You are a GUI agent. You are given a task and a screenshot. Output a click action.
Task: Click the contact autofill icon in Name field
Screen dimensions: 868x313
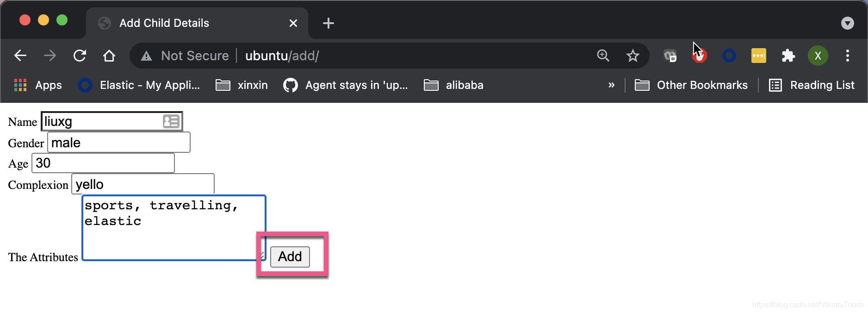pos(171,121)
